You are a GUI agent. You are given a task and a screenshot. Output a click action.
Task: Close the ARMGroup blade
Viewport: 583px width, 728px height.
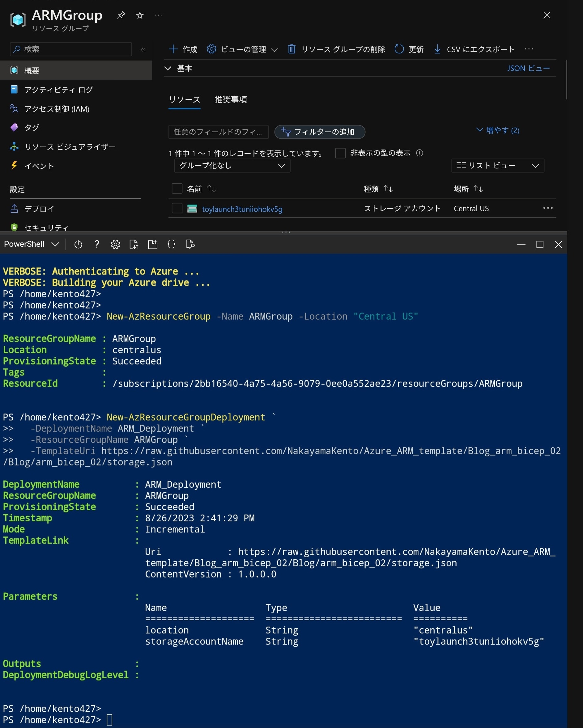(547, 15)
